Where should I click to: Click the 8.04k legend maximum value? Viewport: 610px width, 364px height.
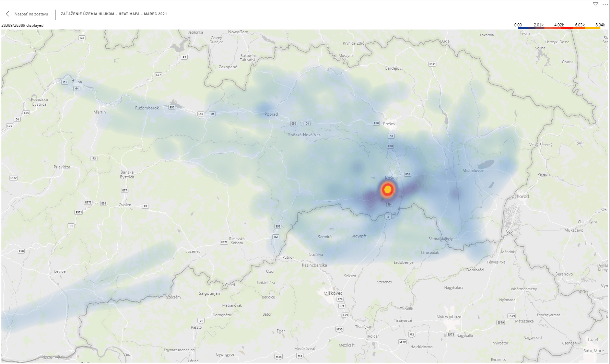point(600,25)
